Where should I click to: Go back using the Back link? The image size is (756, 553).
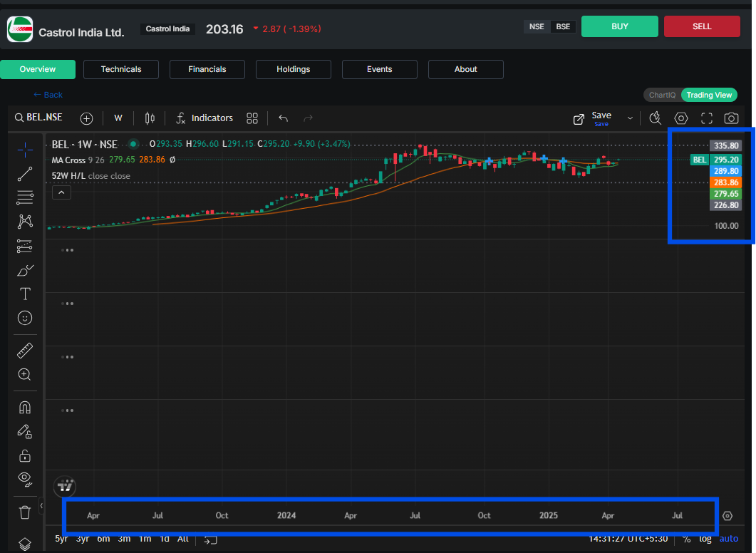tap(48, 95)
